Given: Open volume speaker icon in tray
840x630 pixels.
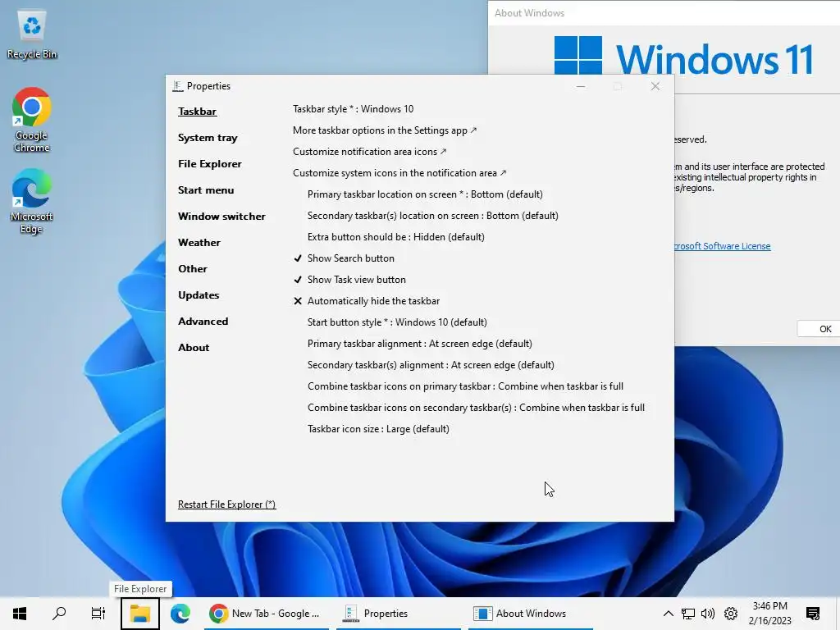Looking at the screenshot, I should [x=708, y=614].
